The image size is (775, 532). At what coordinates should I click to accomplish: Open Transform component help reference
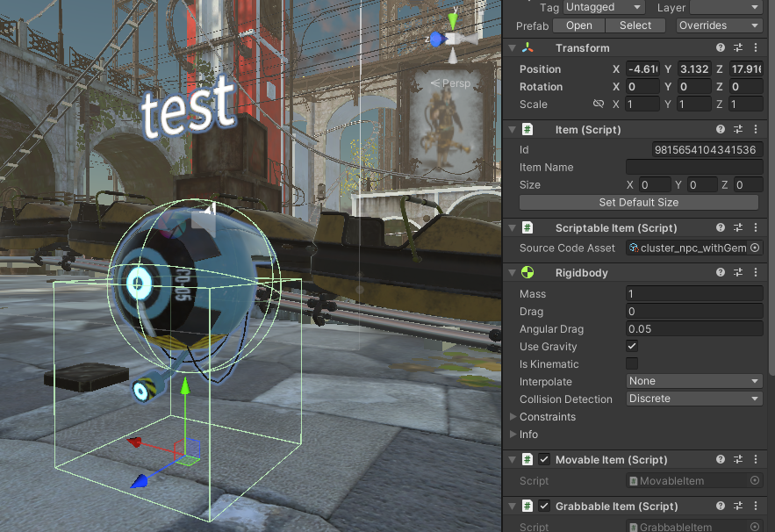click(x=720, y=47)
